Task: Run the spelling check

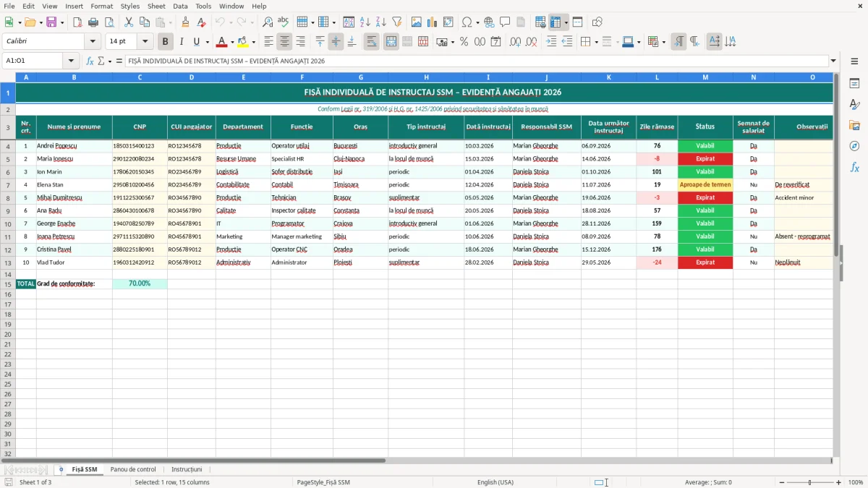Action: [284, 22]
